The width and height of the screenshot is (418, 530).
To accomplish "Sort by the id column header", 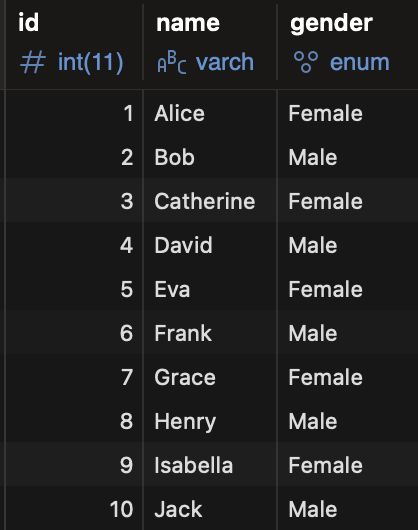I will coord(28,23).
